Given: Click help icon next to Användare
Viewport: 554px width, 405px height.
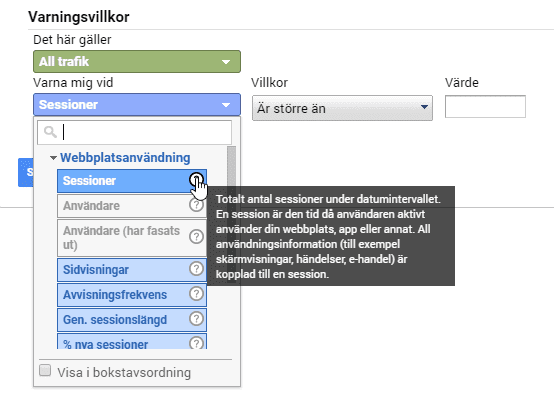Looking at the screenshot, I should [x=196, y=205].
